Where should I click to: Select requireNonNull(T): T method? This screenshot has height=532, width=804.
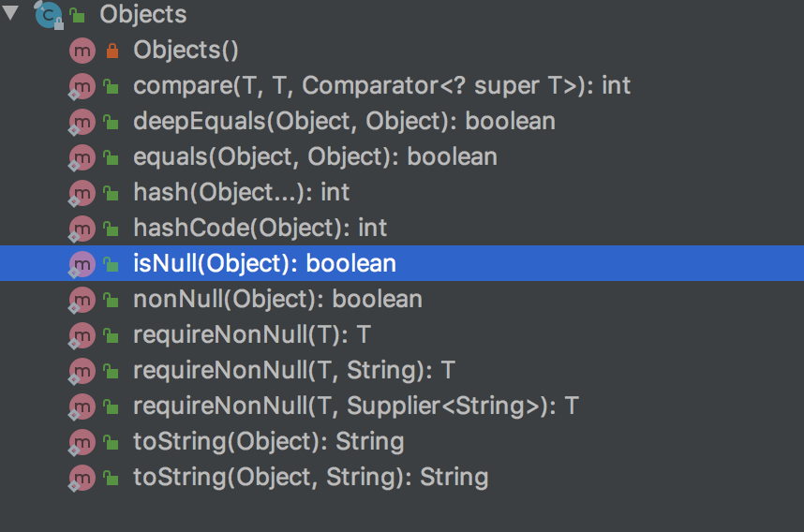252,335
